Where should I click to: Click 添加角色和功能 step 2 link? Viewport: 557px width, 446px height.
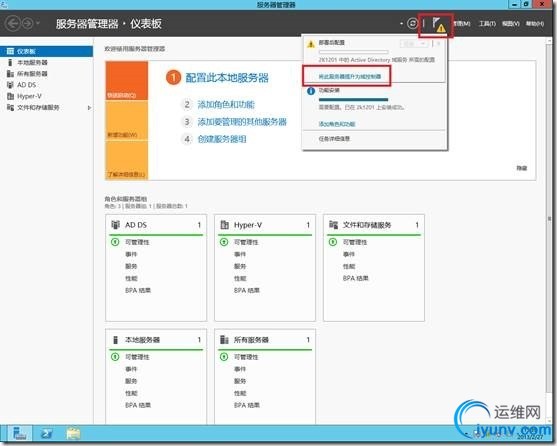coord(226,104)
